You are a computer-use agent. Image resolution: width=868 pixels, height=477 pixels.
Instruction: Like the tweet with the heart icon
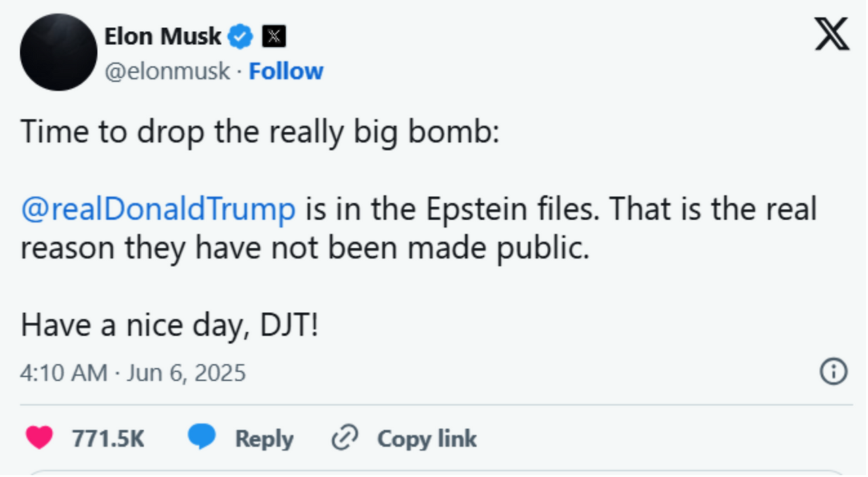click(39, 438)
